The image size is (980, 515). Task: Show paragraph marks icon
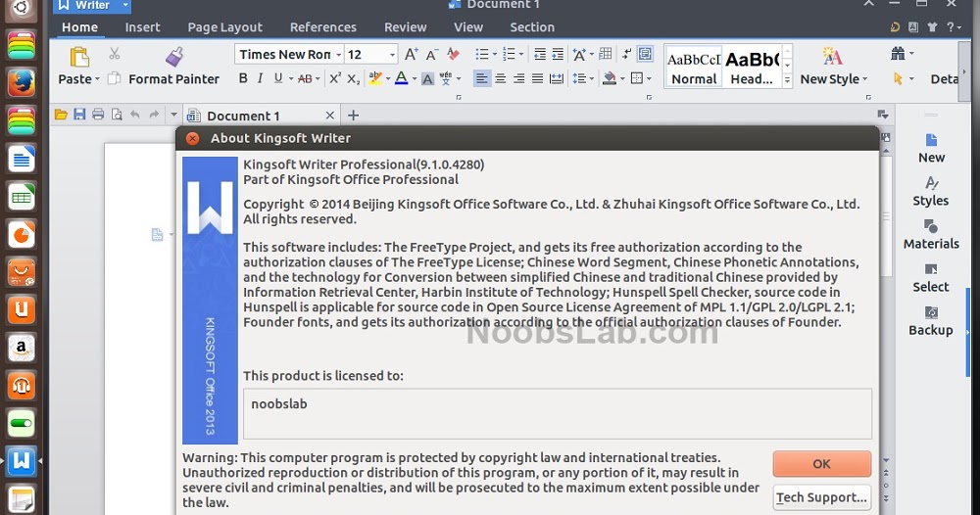626,54
